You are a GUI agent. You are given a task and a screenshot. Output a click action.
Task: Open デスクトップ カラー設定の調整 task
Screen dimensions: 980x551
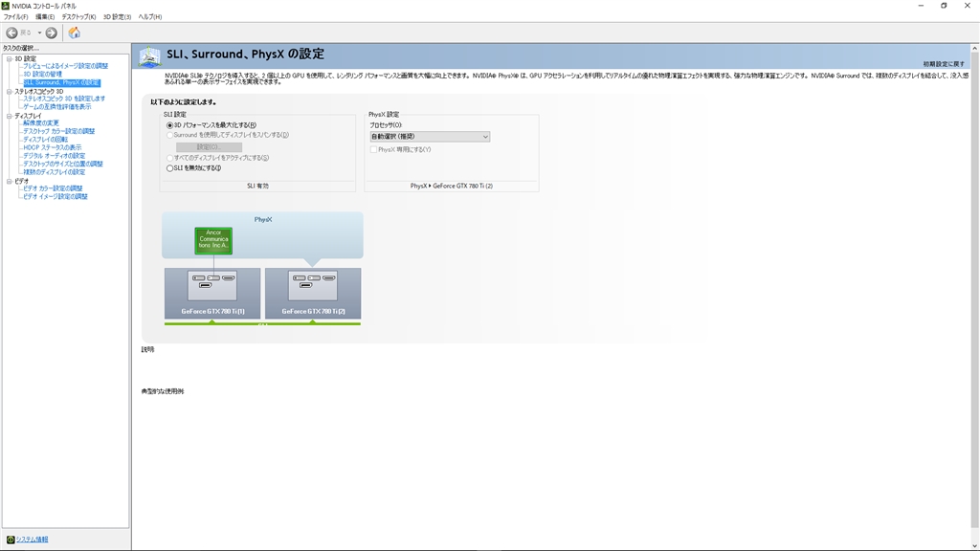point(58,131)
